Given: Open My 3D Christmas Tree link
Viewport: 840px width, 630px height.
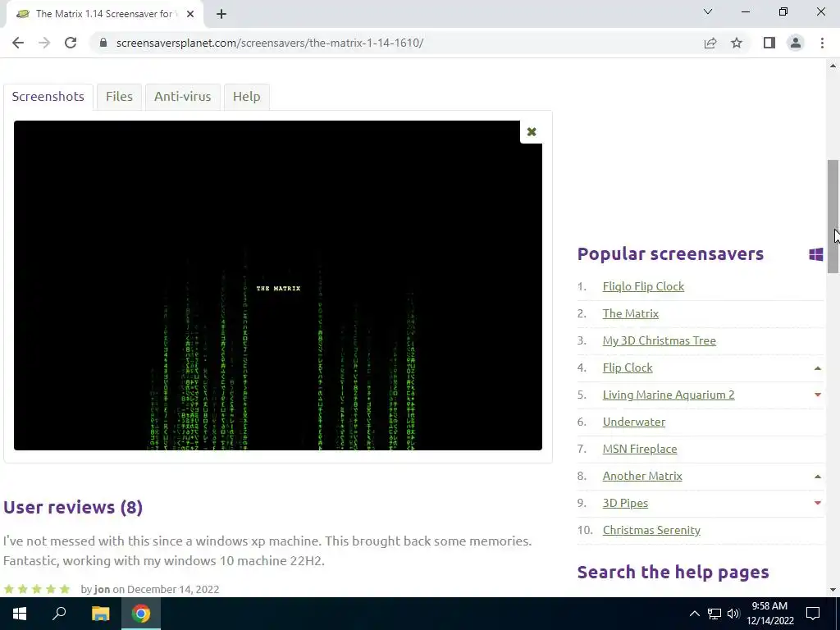Looking at the screenshot, I should tap(659, 340).
